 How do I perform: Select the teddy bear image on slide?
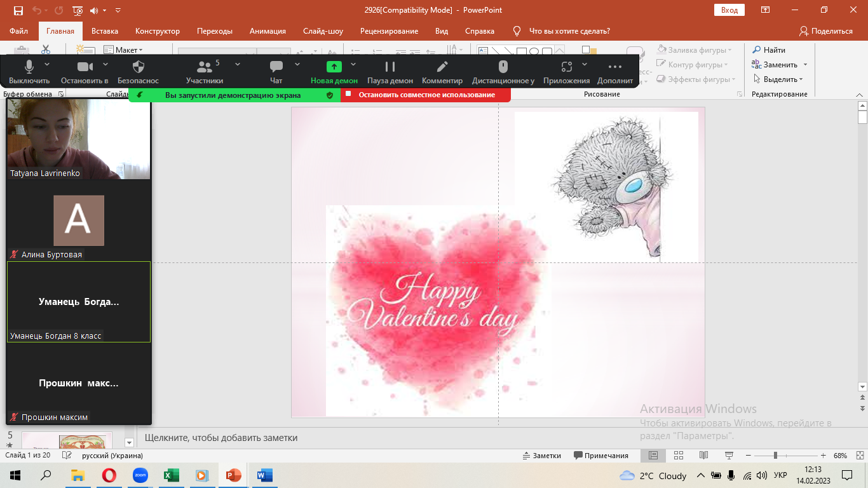pyautogui.click(x=606, y=187)
